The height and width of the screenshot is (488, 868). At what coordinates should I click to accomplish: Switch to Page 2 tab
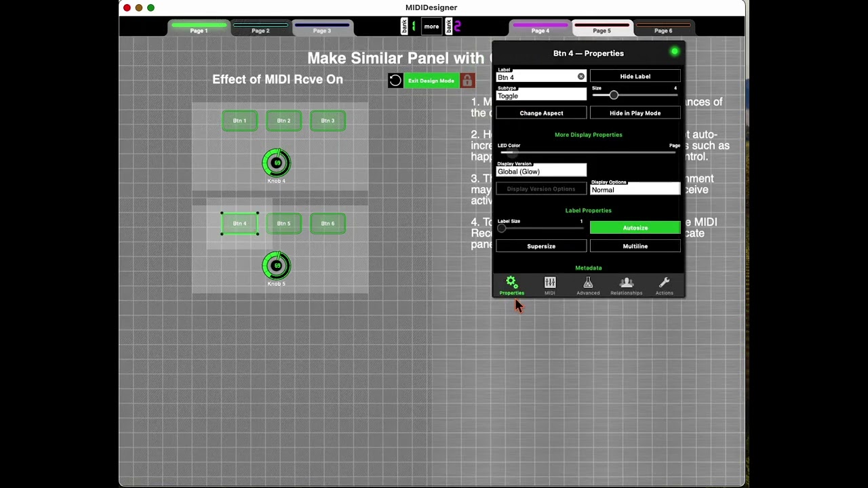pos(260,28)
